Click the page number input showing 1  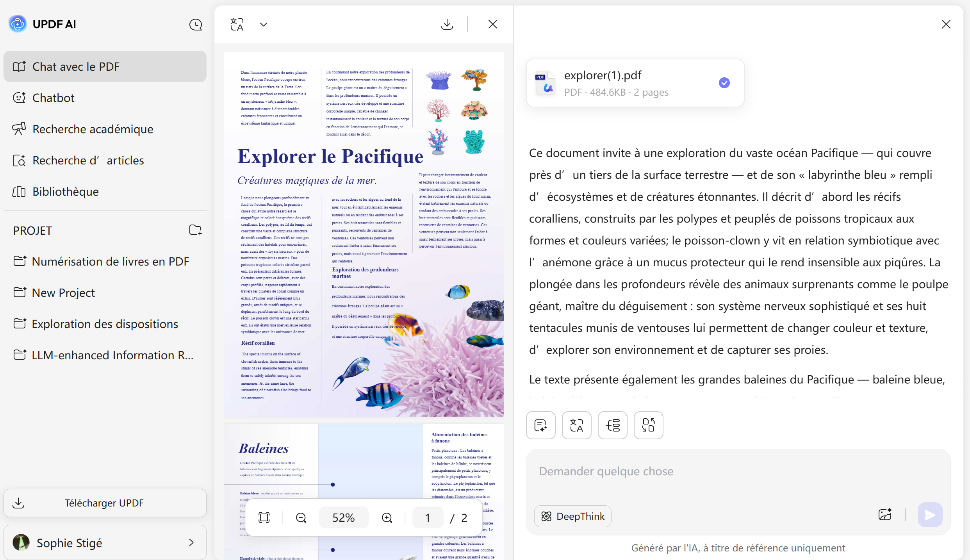point(428,517)
